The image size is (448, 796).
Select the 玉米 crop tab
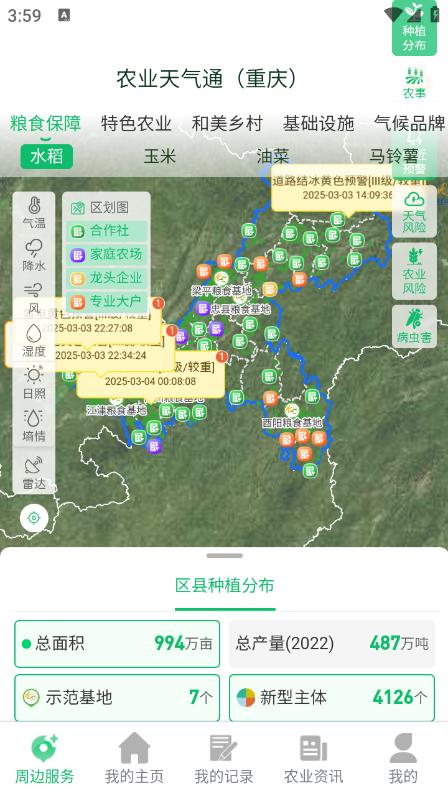tap(159, 156)
